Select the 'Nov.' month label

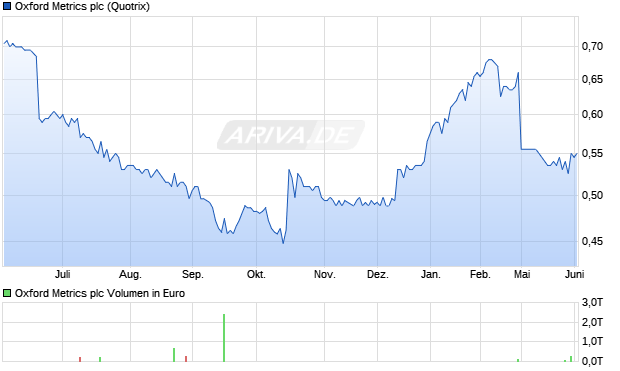coord(325,274)
